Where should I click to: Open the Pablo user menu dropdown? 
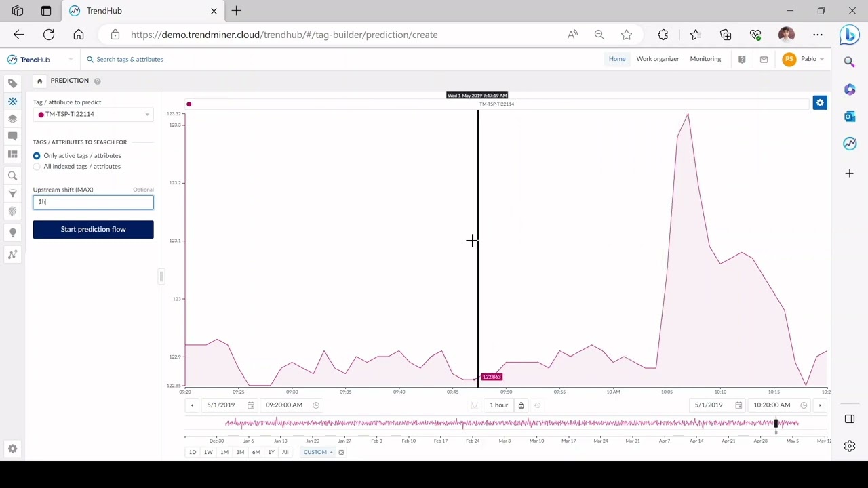[804, 59]
